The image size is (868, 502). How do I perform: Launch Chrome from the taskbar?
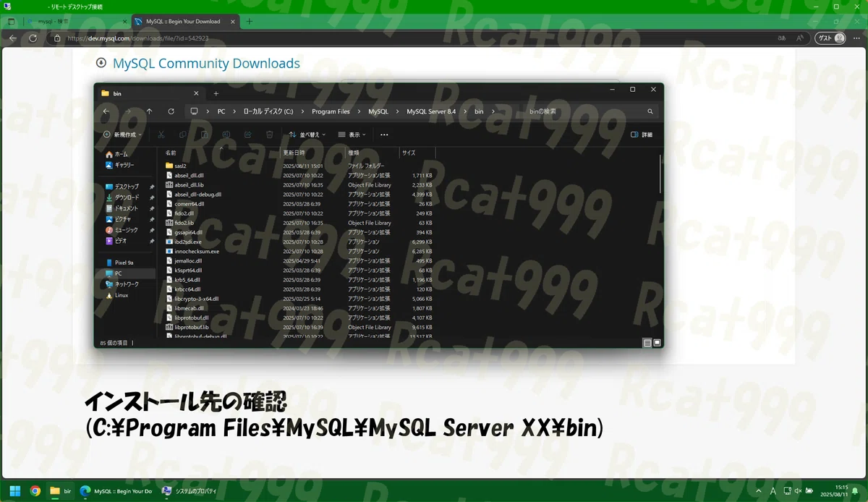(x=35, y=490)
